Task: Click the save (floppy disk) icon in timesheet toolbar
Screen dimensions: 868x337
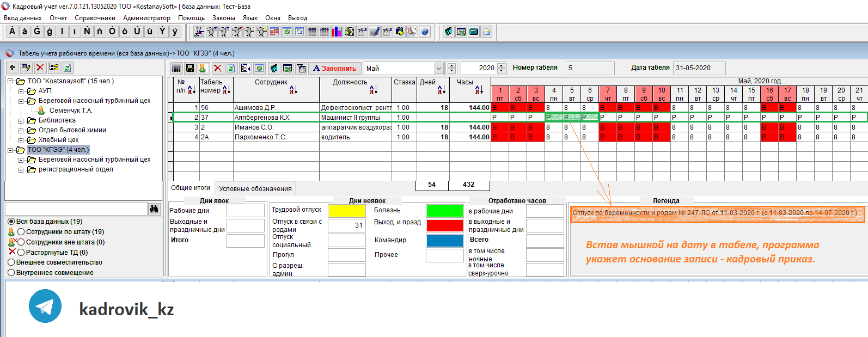Action: pyautogui.click(x=190, y=68)
